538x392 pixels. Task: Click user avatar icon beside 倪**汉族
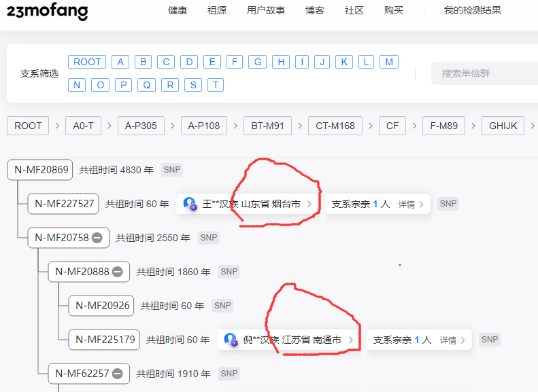point(231,340)
